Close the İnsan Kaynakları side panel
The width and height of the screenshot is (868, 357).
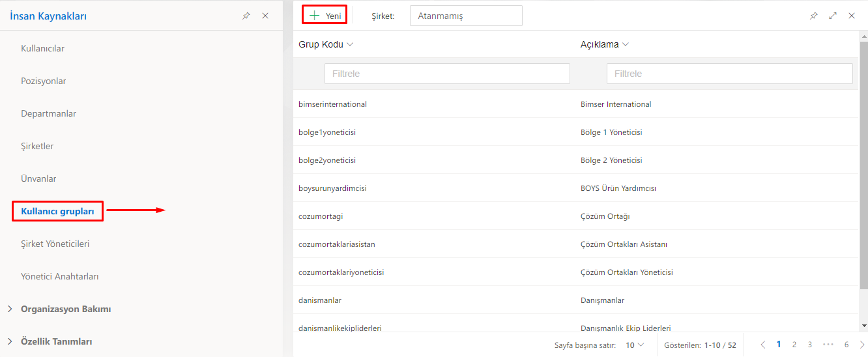coord(265,16)
